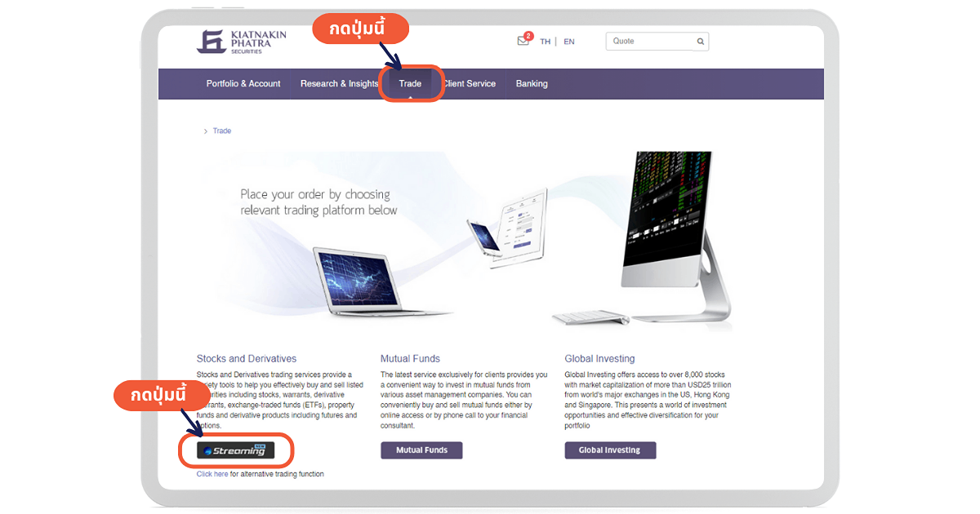Switch language to TH
This screenshot has height=514, width=980.
point(545,42)
